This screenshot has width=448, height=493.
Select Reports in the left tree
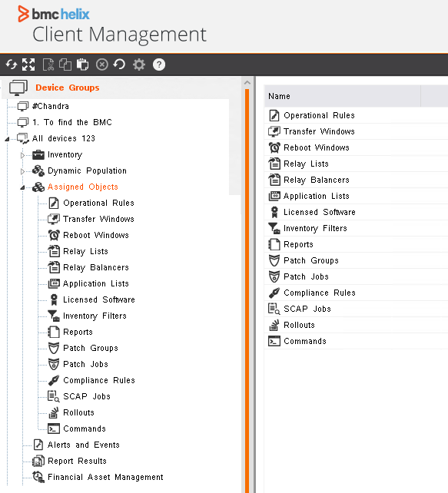(x=78, y=332)
